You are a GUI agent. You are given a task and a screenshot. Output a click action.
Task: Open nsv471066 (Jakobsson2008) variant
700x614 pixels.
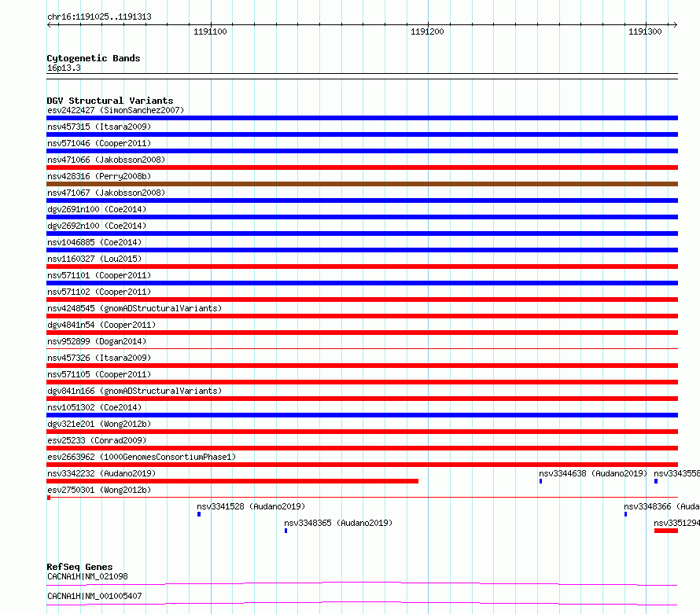point(106,160)
